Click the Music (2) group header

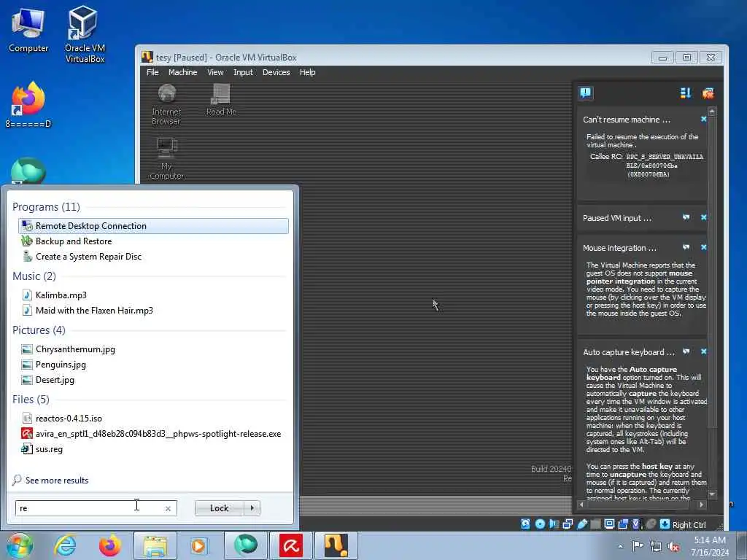pos(34,276)
